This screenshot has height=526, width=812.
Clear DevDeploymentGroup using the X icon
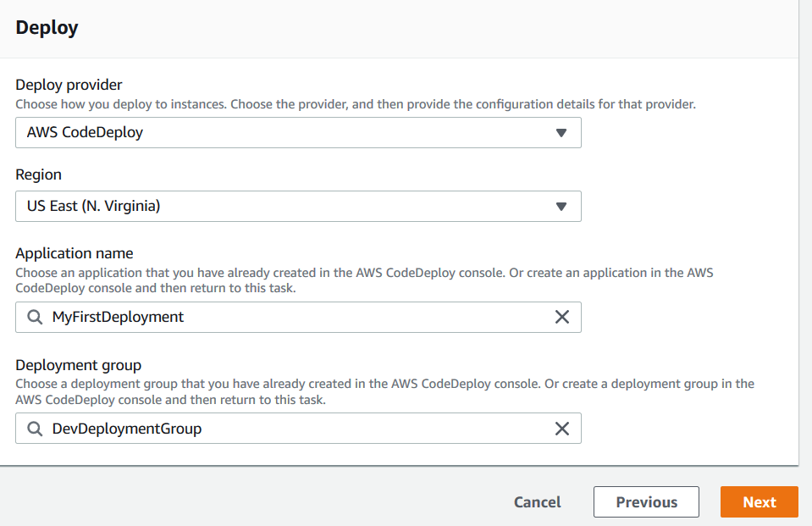(x=562, y=429)
